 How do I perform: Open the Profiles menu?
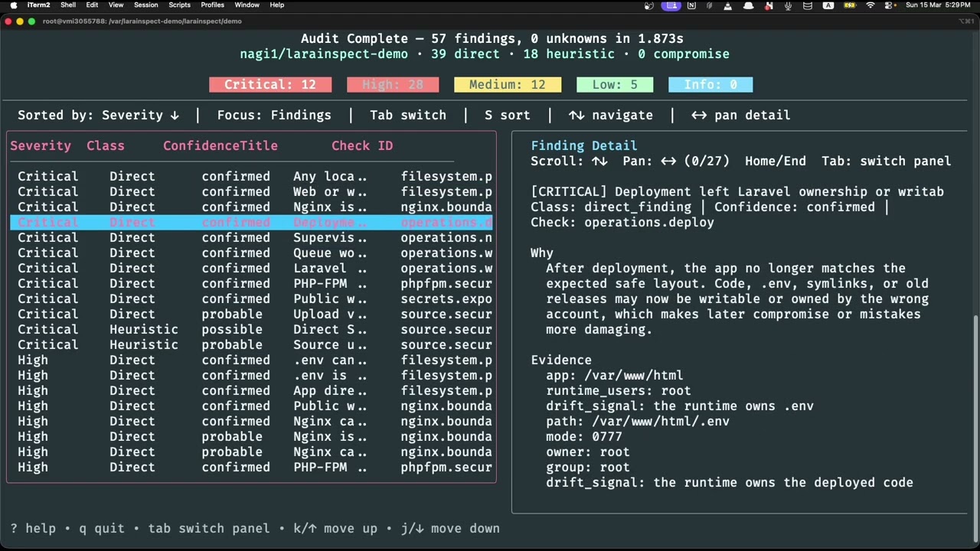pos(212,5)
